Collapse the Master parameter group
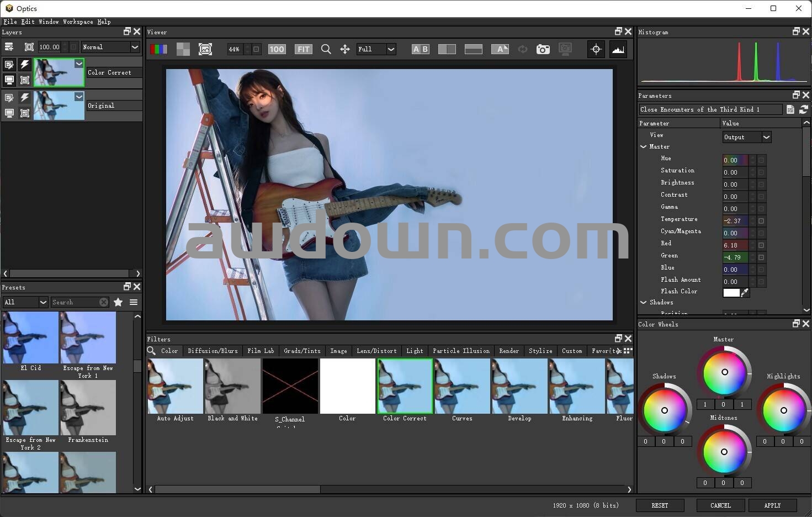The image size is (812, 517). click(643, 147)
